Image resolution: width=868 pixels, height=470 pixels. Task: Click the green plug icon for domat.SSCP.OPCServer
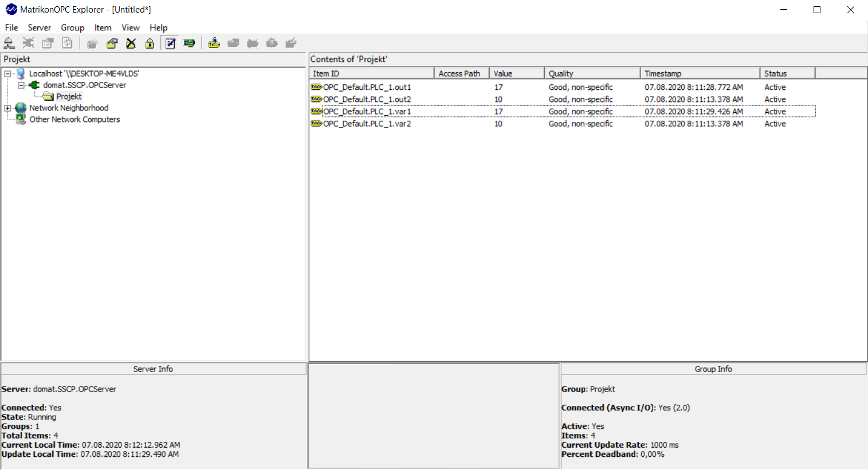coord(34,85)
